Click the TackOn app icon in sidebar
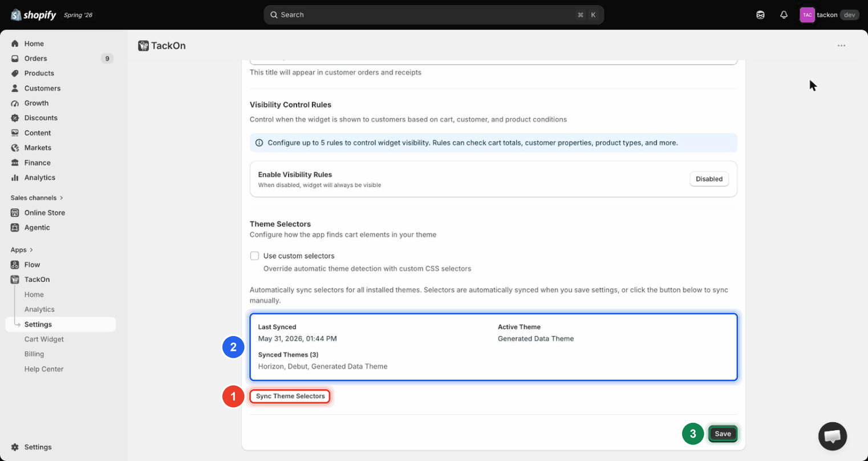Image resolution: width=868 pixels, height=461 pixels. tap(15, 280)
